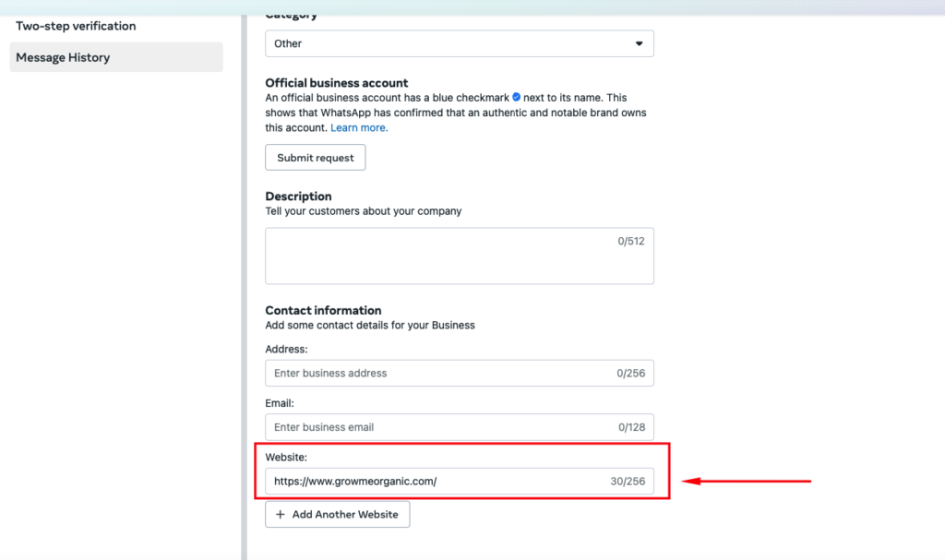The width and height of the screenshot is (945, 560).
Task: Open Two-step verification in sidebar
Action: click(76, 26)
